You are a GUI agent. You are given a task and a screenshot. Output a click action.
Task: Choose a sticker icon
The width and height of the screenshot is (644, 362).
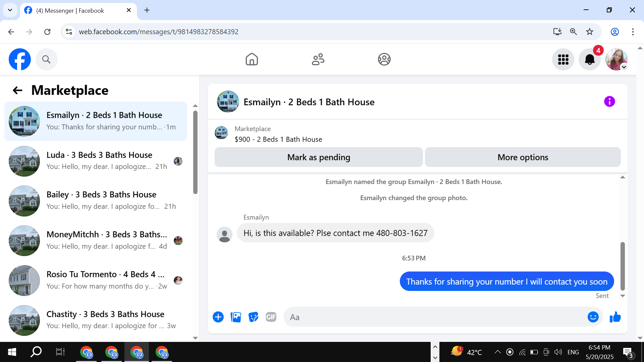253,317
